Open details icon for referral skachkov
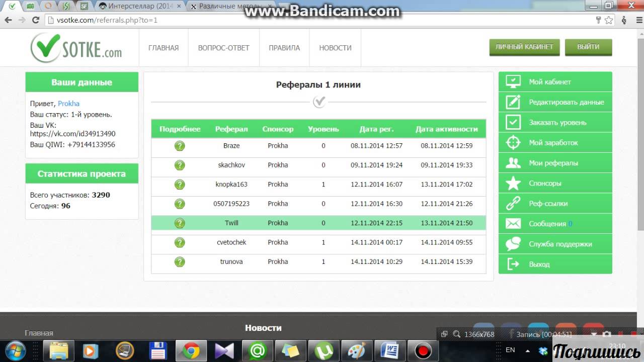Screen dimensions: 644x362 pyautogui.click(x=180, y=165)
